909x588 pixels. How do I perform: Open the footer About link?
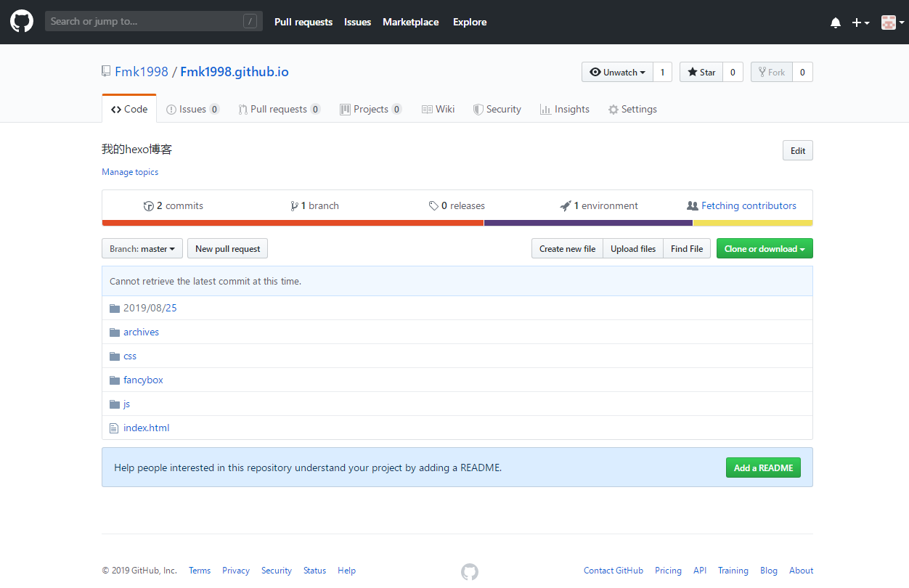coord(802,571)
